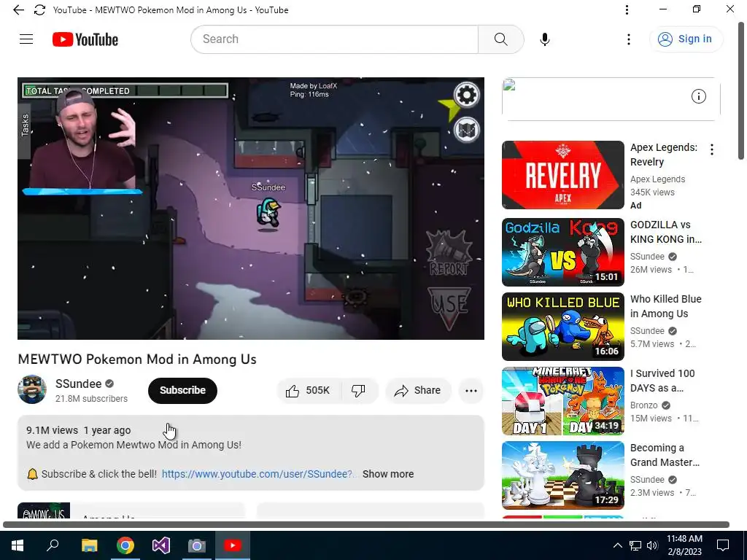Open network status tray icon

pos(635,545)
